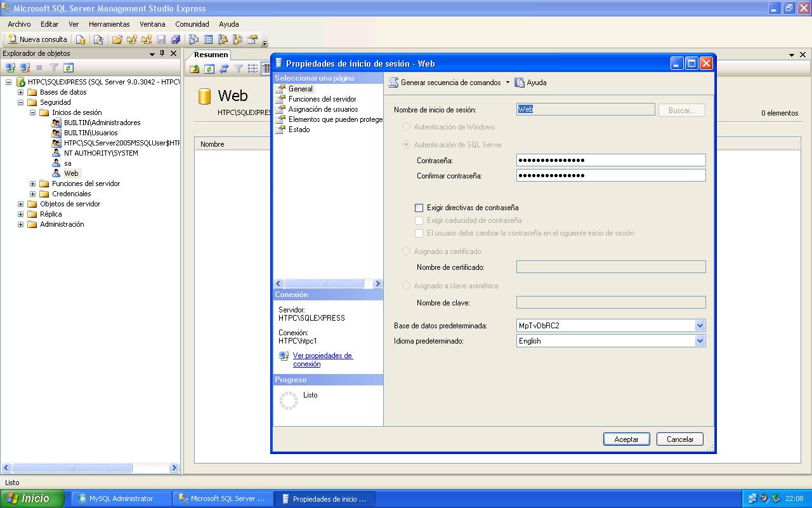Click the up-folder icon in Resumen toolbar
Image resolution: width=812 pixels, height=508 pixels.
[x=195, y=69]
